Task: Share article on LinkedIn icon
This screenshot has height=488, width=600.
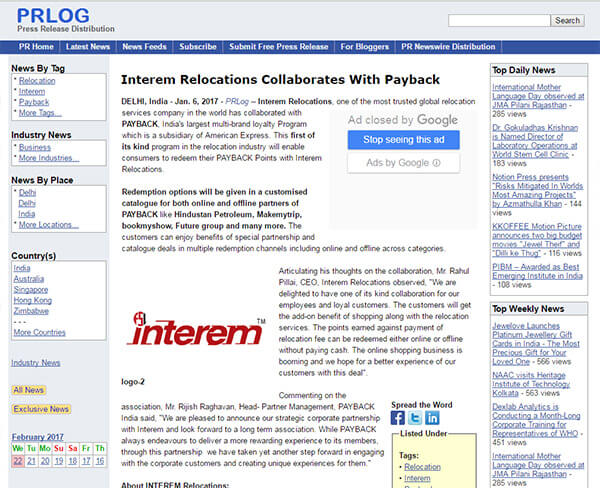Action: (432, 418)
